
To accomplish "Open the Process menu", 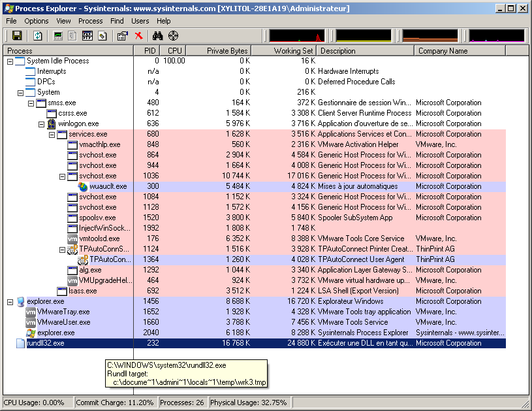I will (x=90, y=21).
